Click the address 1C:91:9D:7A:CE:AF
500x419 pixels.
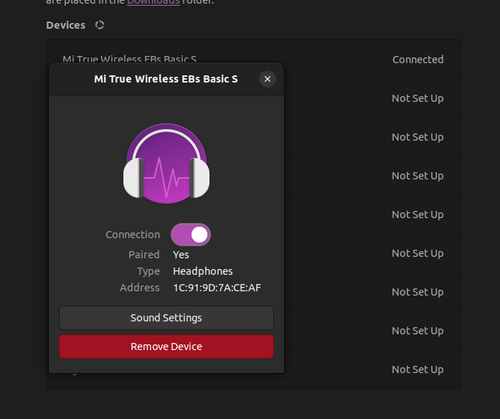click(217, 288)
